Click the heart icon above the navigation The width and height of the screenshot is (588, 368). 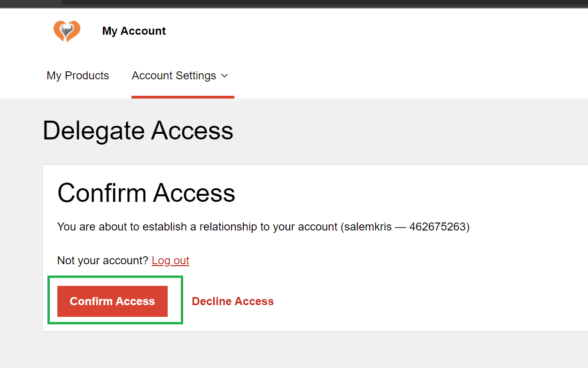pyautogui.click(x=67, y=31)
